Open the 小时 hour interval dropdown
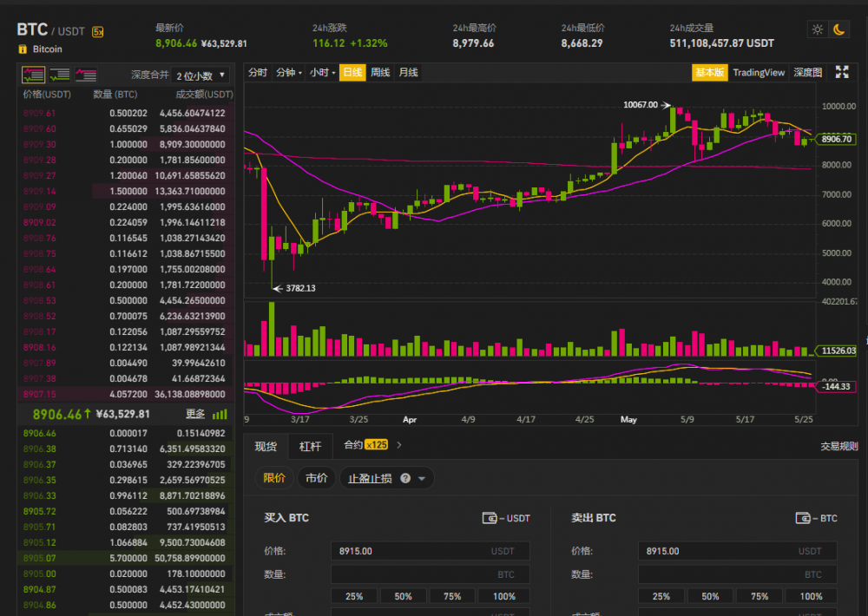 (x=322, y=73)
